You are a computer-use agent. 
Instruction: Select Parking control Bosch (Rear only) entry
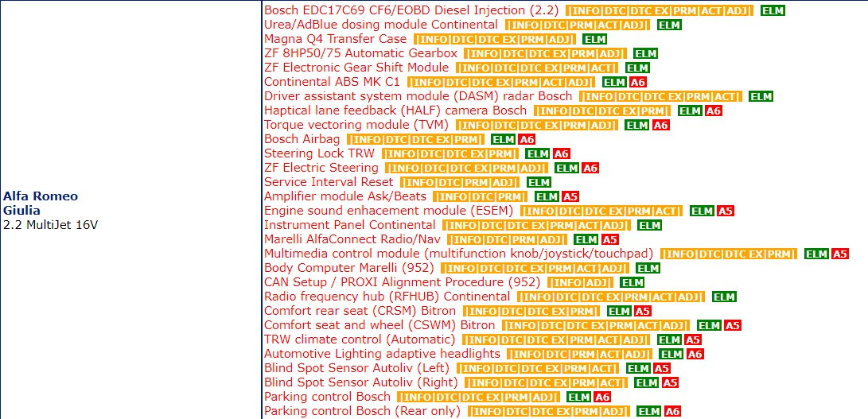tap(362, 412)
